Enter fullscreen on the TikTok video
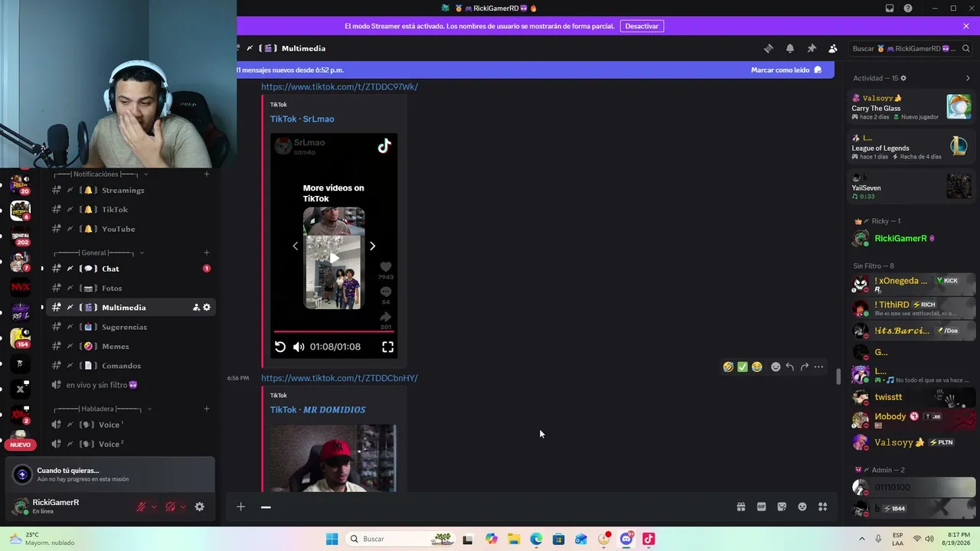The height and width of the screenshot is (551, 980). point(388,347)
